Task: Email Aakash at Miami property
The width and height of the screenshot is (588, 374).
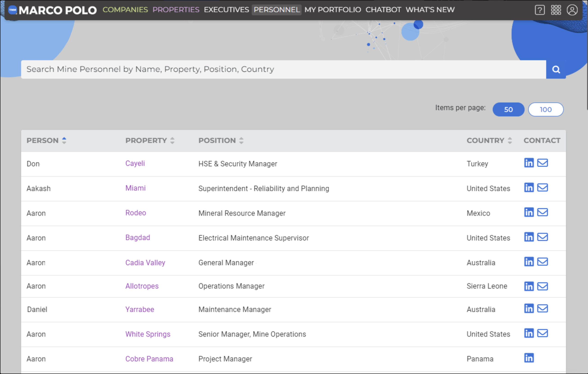Action: pyautogui.click(x=543, y=187)
